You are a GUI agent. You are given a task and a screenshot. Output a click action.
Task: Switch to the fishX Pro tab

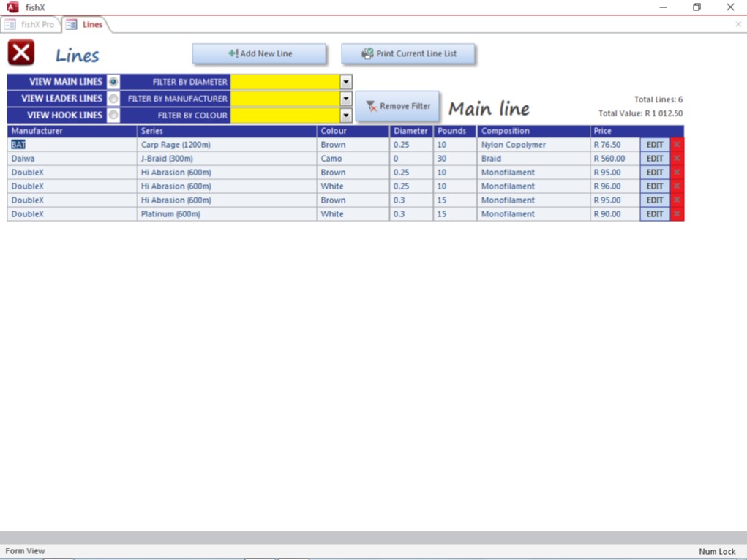click(30, 25)
